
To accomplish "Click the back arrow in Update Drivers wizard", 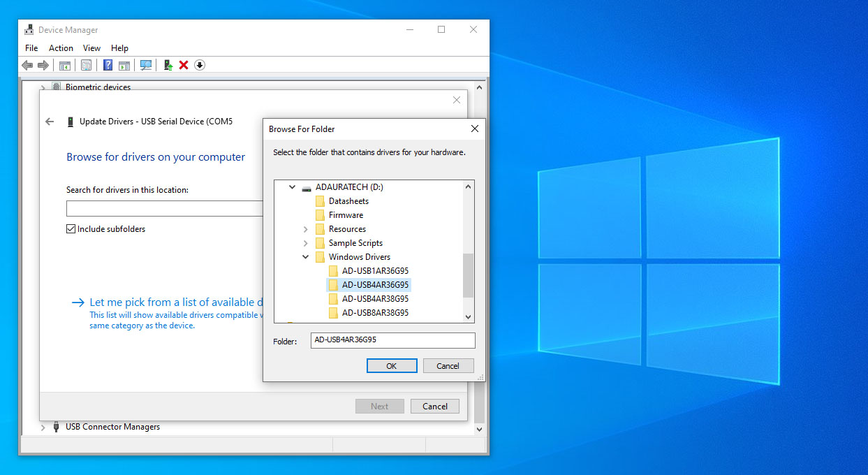I will (x=50, y=122).
